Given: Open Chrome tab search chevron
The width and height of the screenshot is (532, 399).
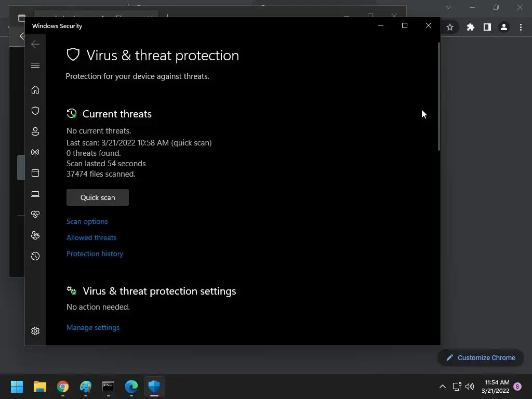Looking at the screenshot, I should (448, 7).
